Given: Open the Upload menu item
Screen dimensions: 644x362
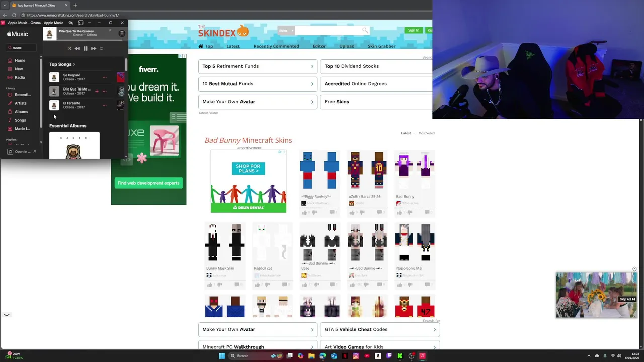Looking at the screenshot, I should [347, 46].
